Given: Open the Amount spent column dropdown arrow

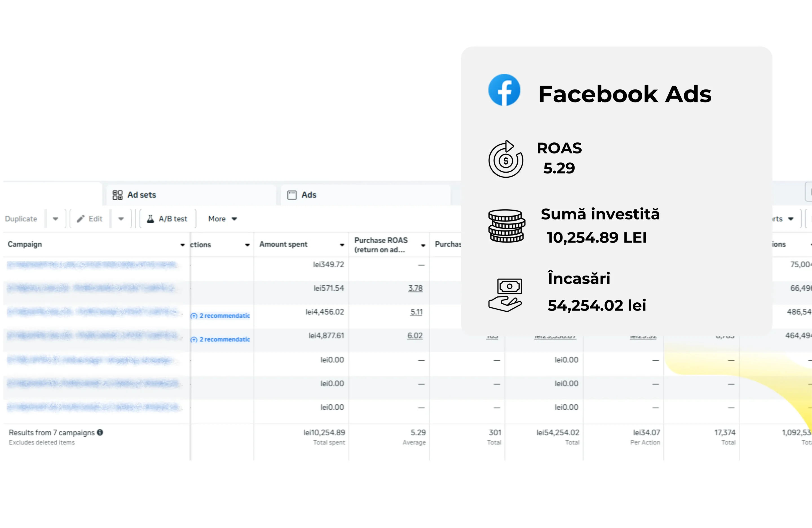Looking at the screenshot, I should (x=342, y=245).
